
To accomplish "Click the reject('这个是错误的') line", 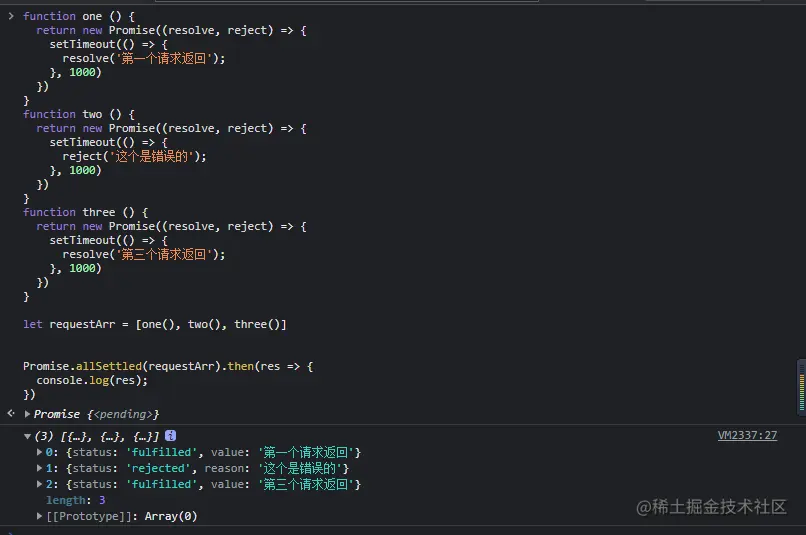I will pos(134,156).
